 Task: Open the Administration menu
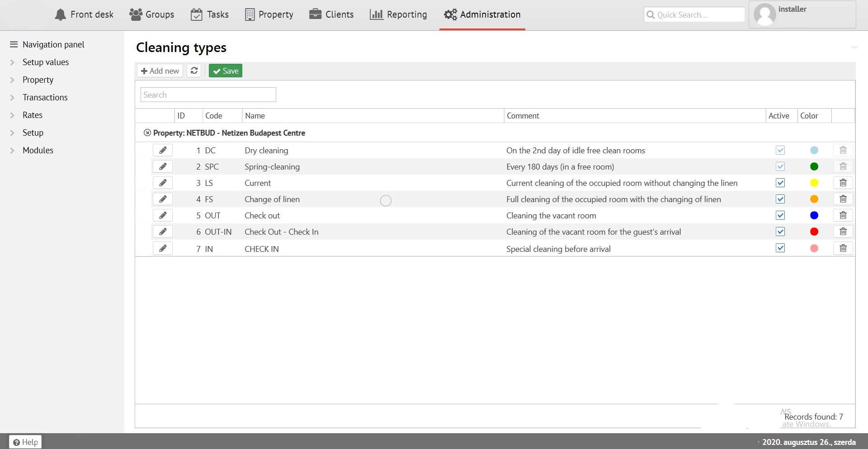coord(482,14)
